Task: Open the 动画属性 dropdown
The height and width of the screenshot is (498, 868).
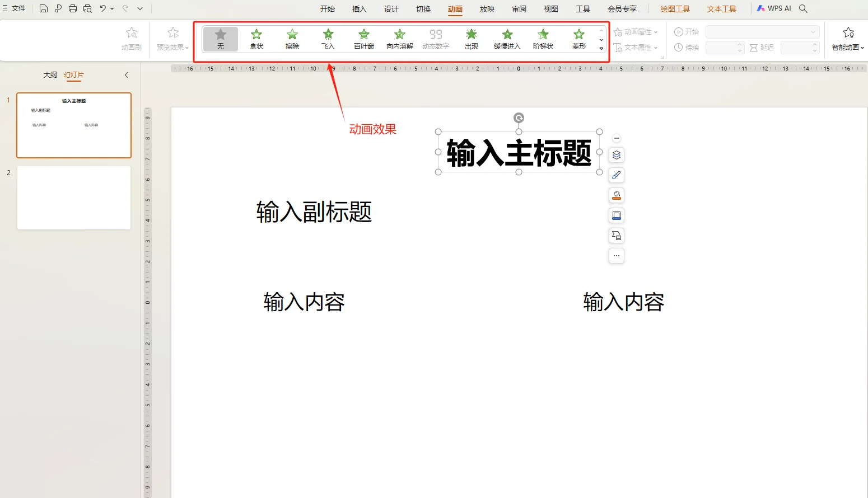Action: [x=636, y=31]
